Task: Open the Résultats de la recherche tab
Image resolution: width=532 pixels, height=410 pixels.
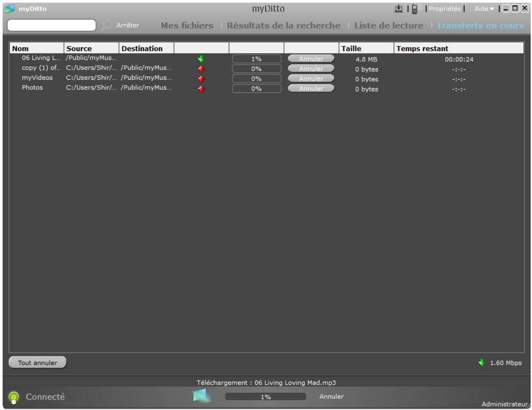Action: tap(283, 26)
